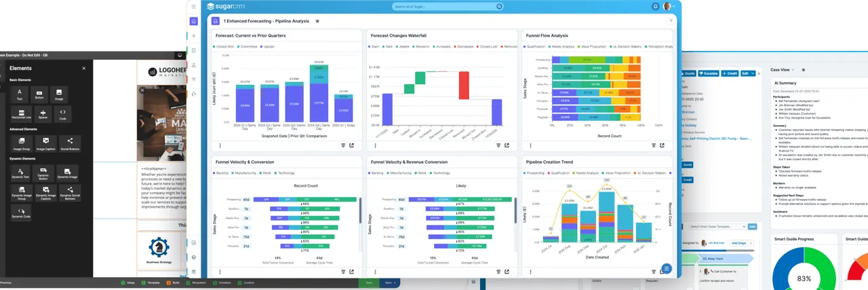
Task: Click the purple dashboard home icon beside title
Action: [x=216, y=21]
